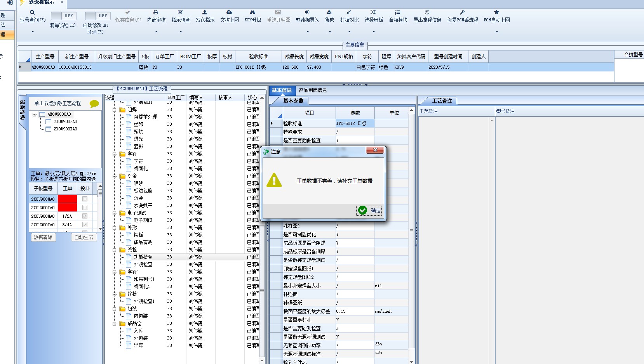The image size is (644, 364).
Task: Click the 修复ECN丢流程 wrench icon
Action: 462,12
